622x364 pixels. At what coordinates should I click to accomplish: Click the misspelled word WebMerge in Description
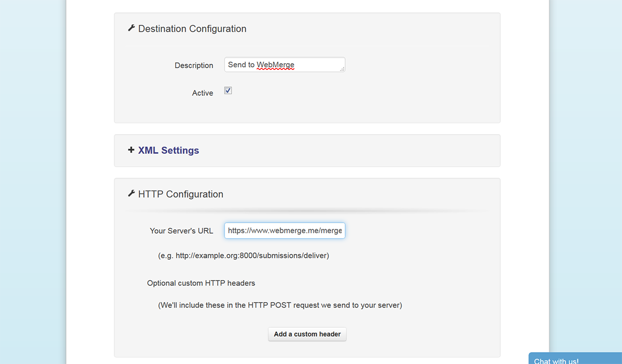275,65
